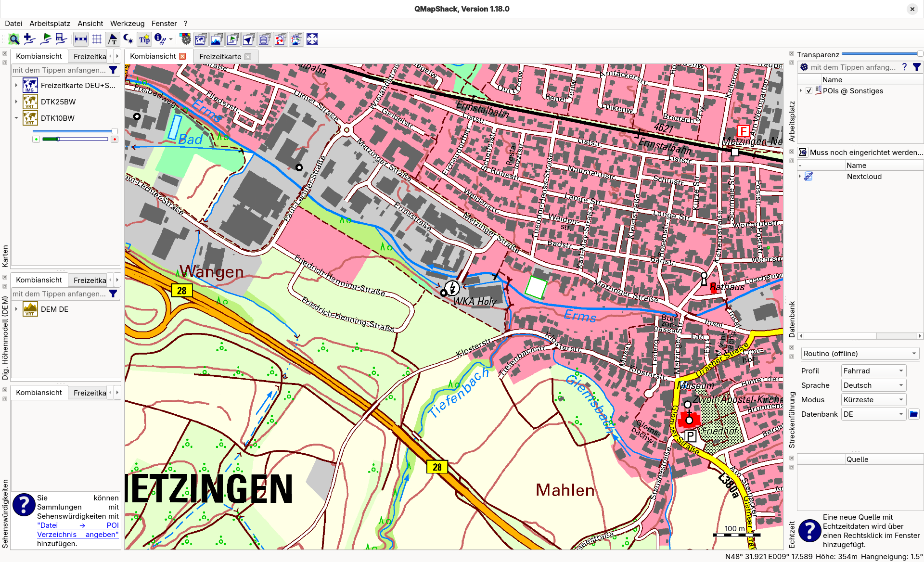This screenshot has width=924, height=562.
Task: Toggle the POIs @ Sonstiges checkbox
Action: coord(809,91)
